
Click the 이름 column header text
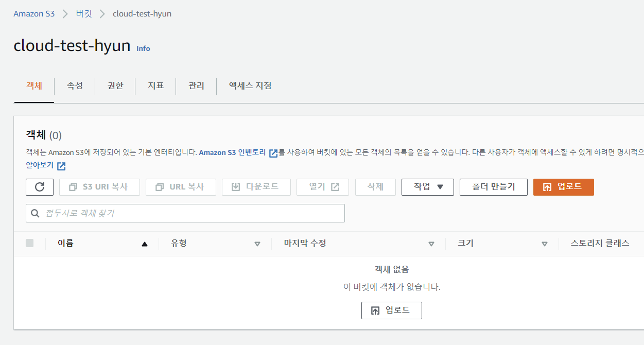[x=65, y=244]
